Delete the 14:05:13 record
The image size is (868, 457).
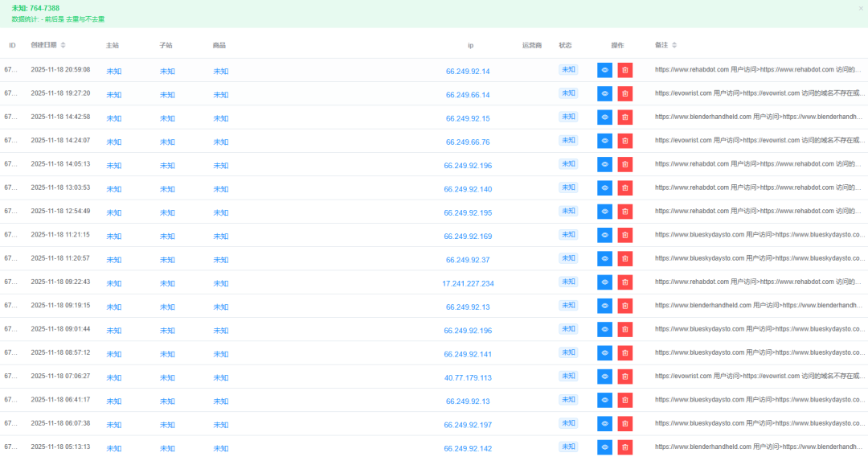click(625, 164)
